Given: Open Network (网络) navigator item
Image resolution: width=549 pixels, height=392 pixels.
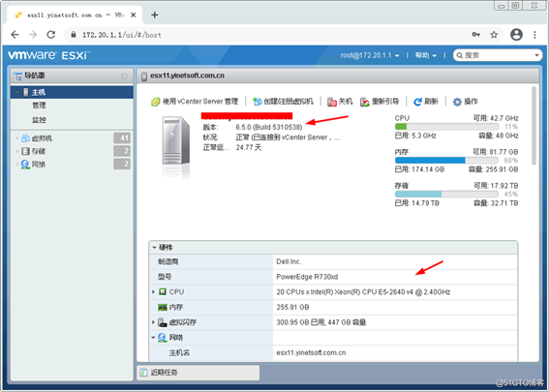Looking at the screenshot, I should (x=39, y=165).
